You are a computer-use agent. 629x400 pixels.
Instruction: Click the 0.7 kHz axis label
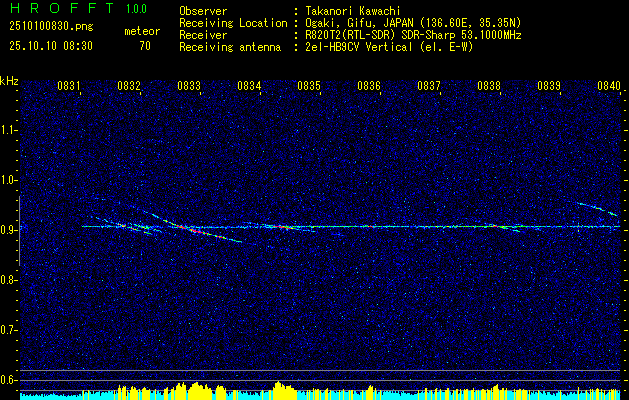pyautogui.click(x=8, y=330)
